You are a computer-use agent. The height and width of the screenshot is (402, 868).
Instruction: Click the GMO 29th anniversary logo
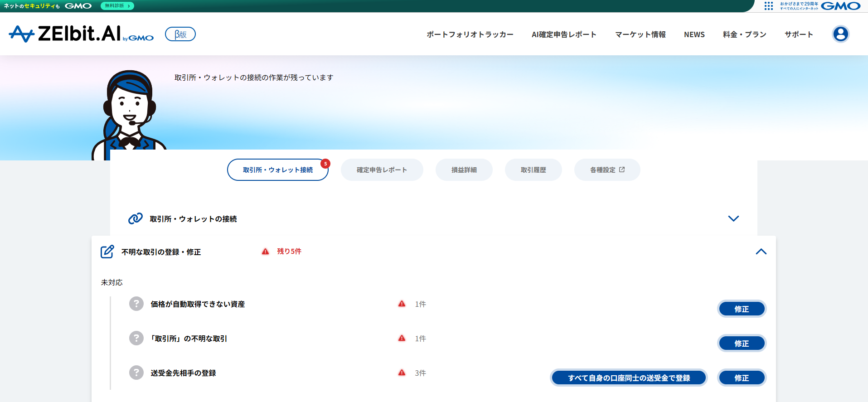(x=820, y=6)
